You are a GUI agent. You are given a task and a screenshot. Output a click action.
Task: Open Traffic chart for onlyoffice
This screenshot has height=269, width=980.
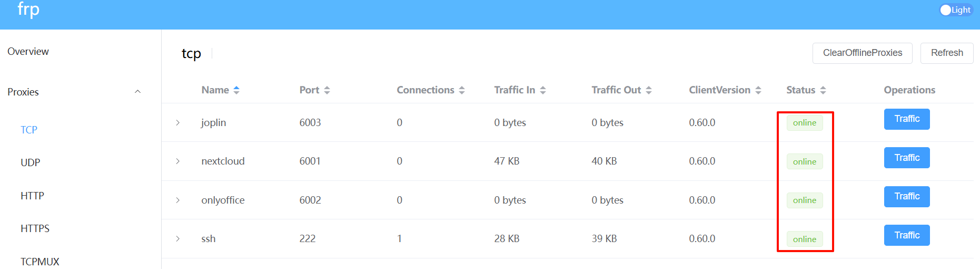click(907, 197)
